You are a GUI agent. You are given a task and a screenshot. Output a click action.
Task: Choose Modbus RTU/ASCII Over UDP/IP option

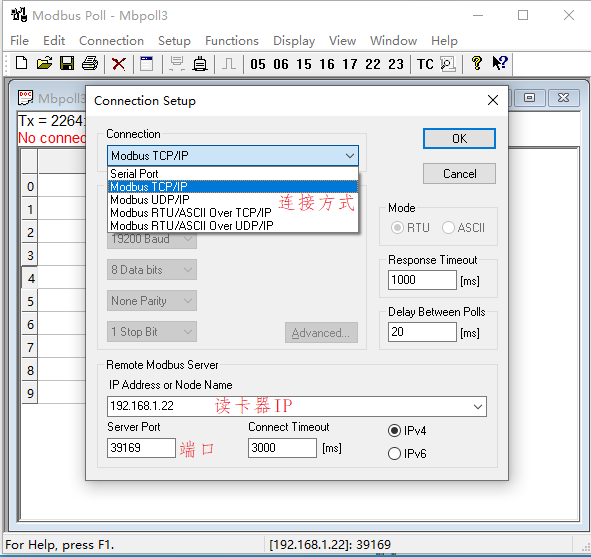pos(233,225)
